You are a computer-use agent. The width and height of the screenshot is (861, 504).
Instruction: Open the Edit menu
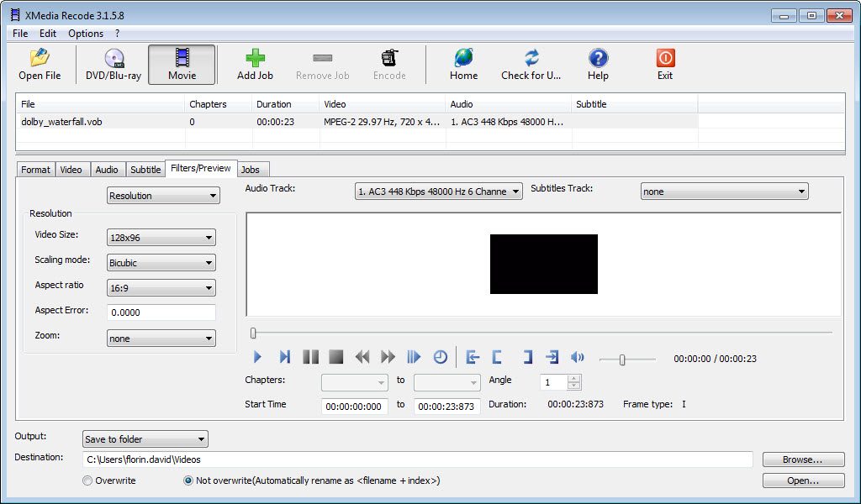[x=48, y=34]
